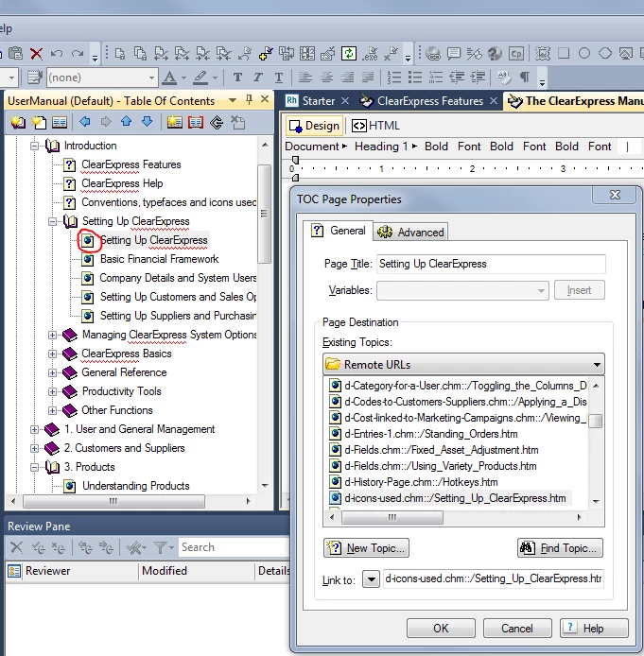Click the Page Title input field
Image resolution: width=644 pixels, height=656 pixels.
coord(491,264)
